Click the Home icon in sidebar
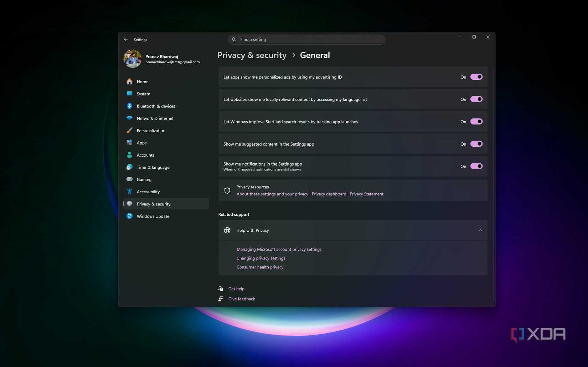 [x=129, y=82]
